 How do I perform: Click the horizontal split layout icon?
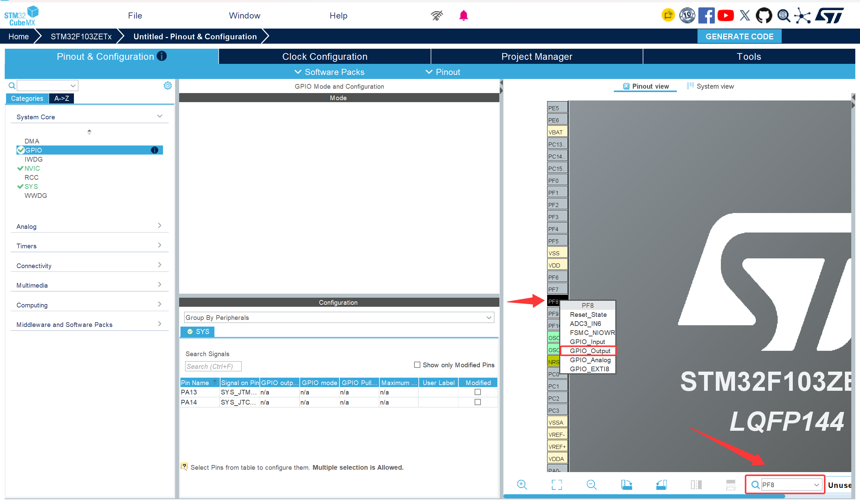(731, 485)
